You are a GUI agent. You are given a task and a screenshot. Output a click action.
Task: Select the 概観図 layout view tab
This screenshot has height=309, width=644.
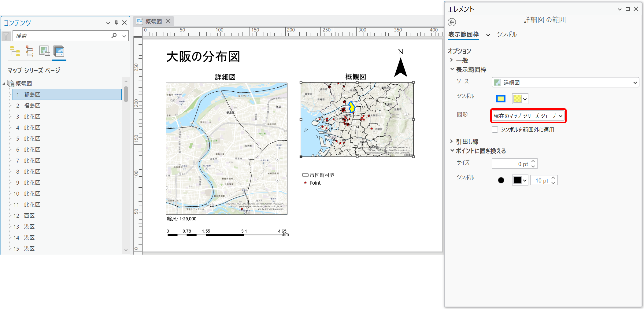coord(154,21)
